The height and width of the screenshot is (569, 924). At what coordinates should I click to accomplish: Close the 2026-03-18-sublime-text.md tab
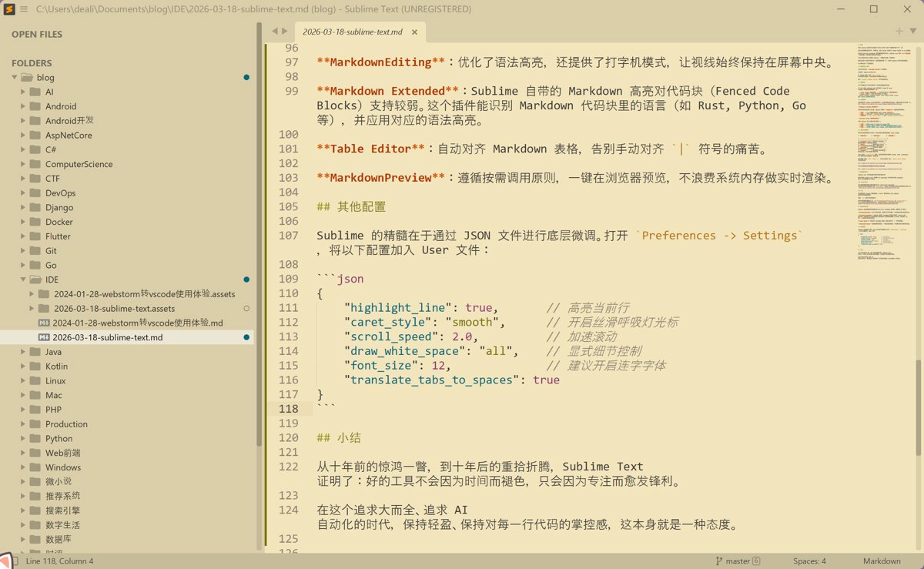[414, 32]
